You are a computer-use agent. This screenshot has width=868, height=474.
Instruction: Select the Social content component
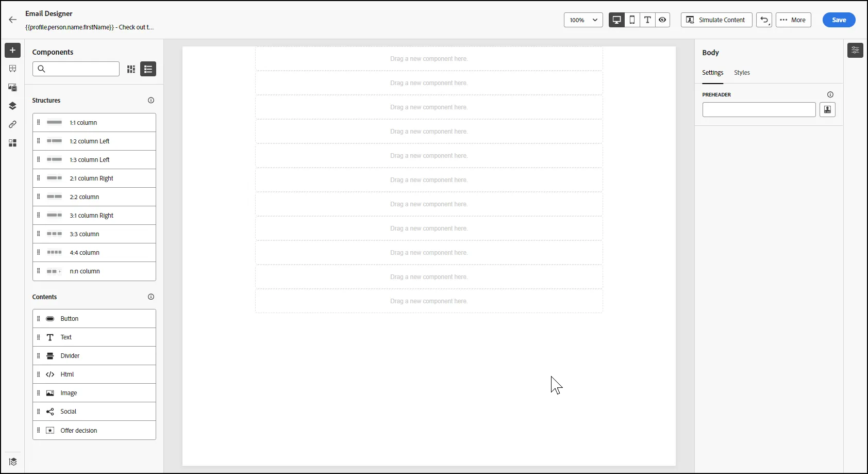94,412
